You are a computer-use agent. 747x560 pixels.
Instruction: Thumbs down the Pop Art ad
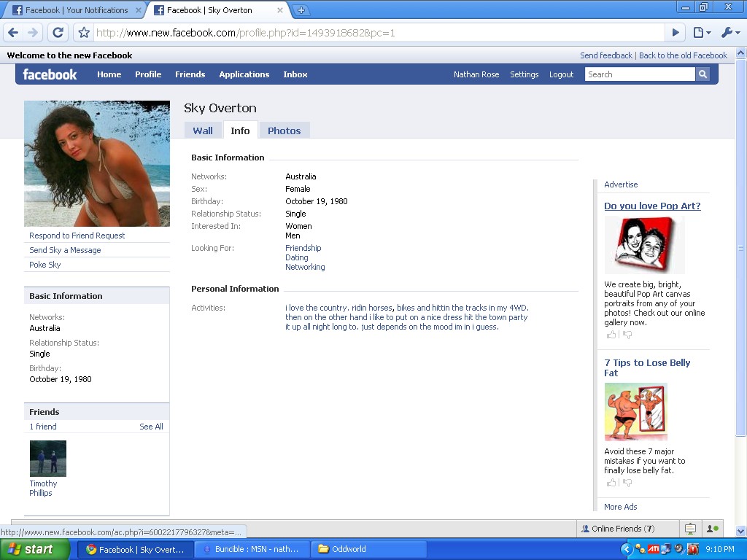click(627, 335)
